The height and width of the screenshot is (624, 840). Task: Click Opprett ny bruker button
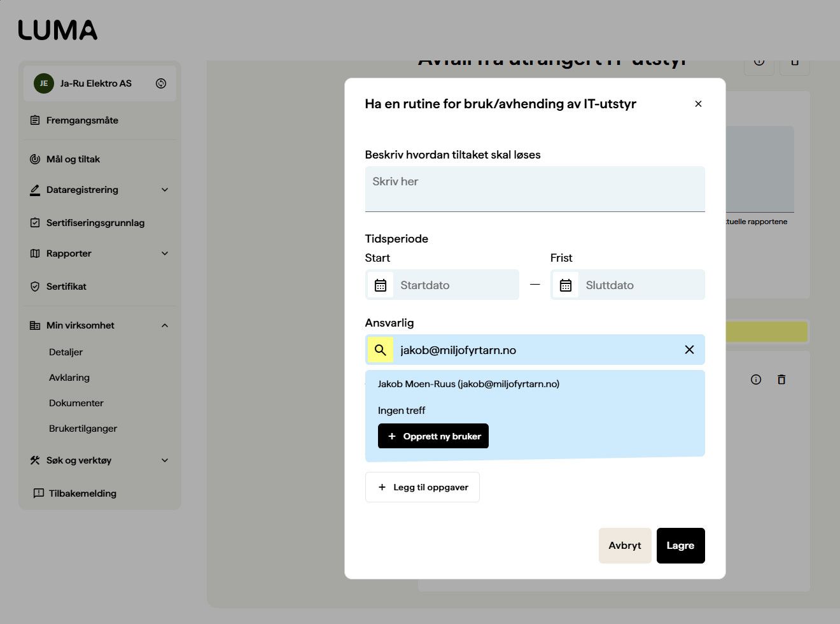tap(433, 436)
